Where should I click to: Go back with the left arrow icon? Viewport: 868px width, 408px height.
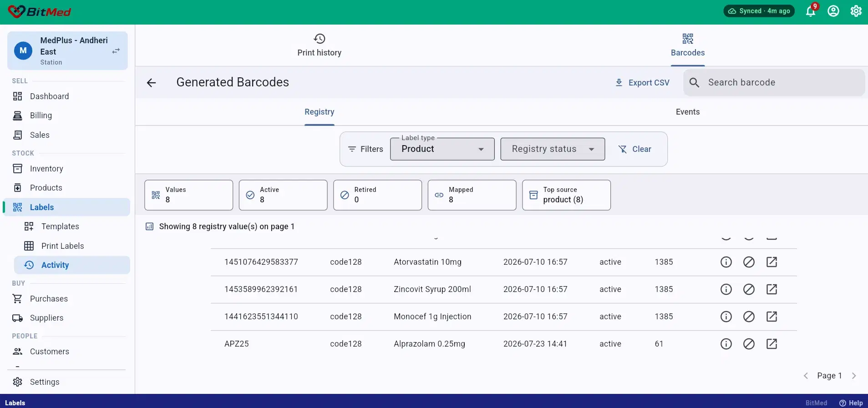pyautogui.click(x=152, y=83)
